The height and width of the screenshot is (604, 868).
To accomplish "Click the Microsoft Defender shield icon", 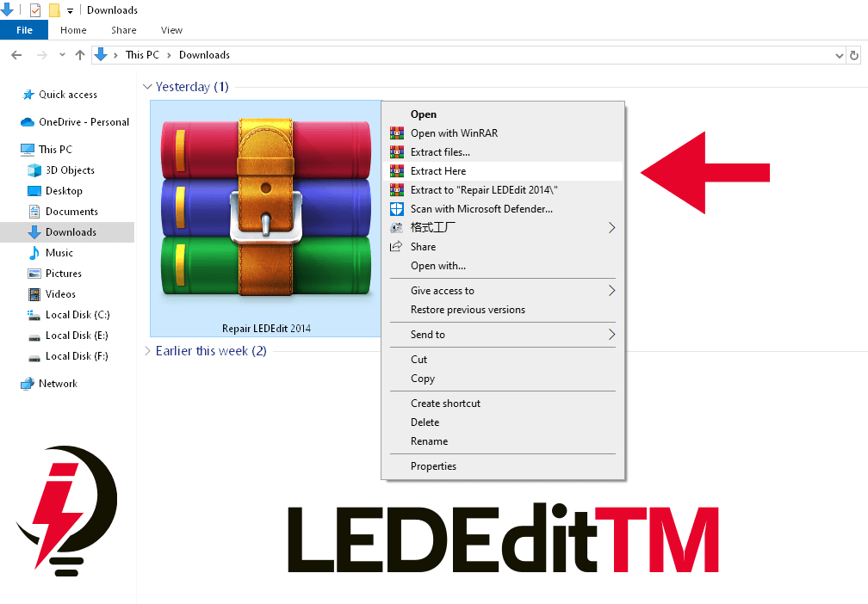I will coord(397,208).
